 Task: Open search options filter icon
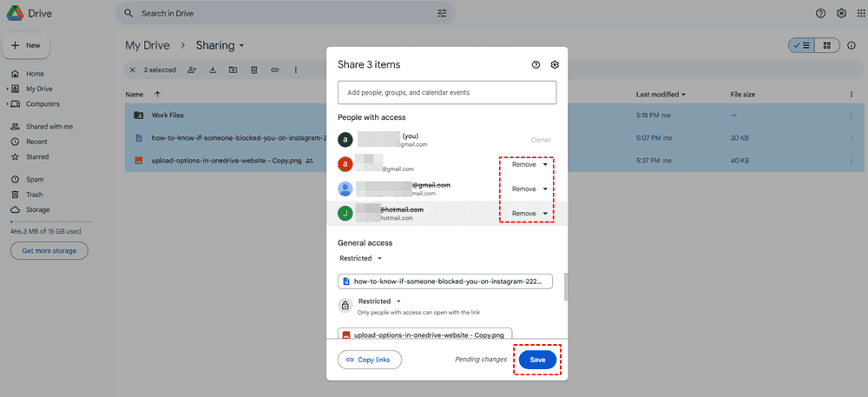(442, 13)
